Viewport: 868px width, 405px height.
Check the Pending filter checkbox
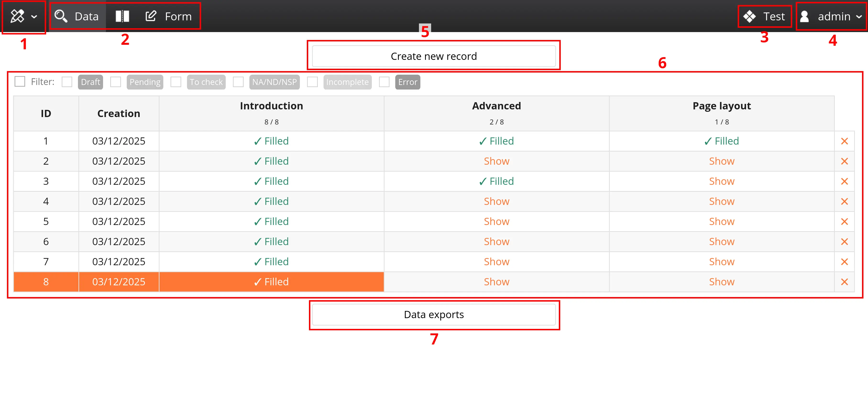click(115, 82)
